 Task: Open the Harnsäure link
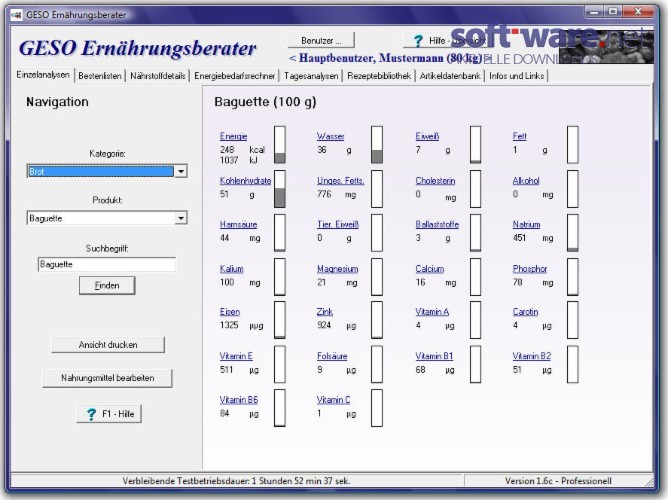[x=239, y=224]
